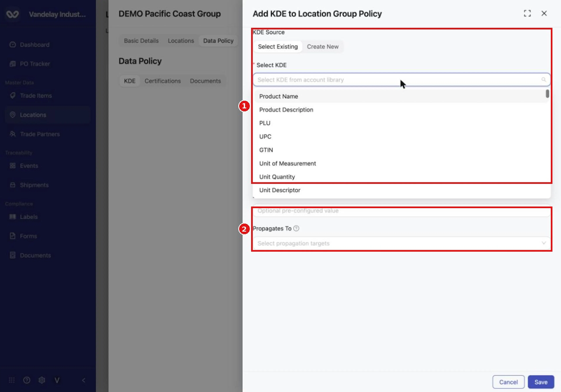Open Labels under Compliance

click(x=24, y=217)
